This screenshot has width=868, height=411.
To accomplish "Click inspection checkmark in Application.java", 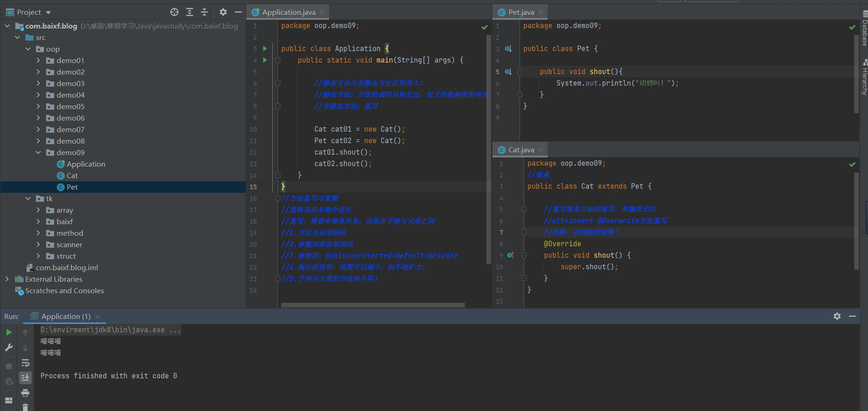I will tap(485, 28).
